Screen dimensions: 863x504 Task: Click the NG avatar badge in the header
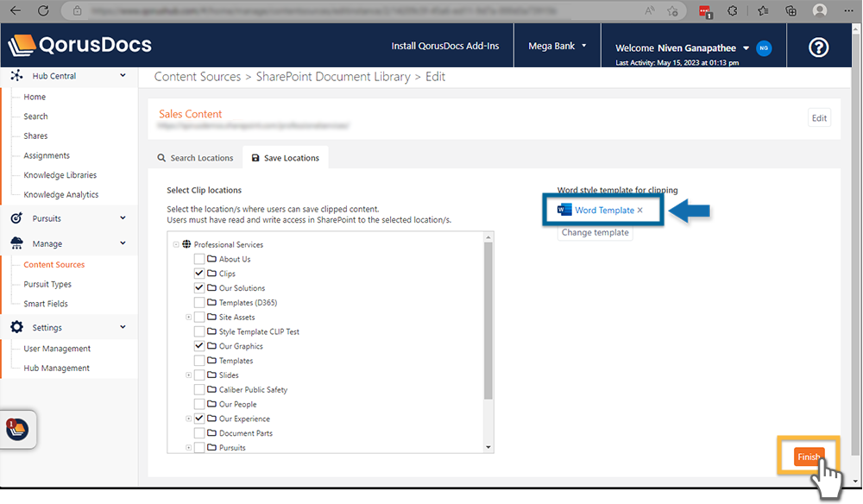coord(764,48)
